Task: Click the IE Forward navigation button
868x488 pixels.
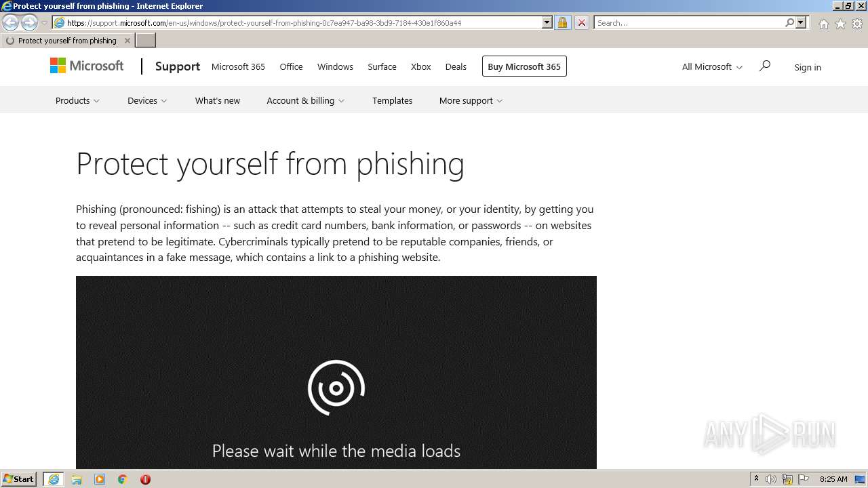Action: coord(29,23)
